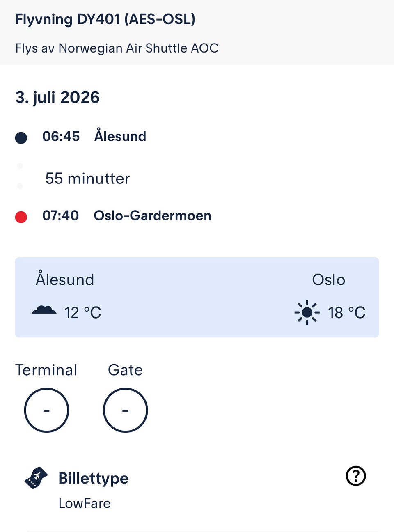Tap the Ålesund departure airport label
Viewport: 394px width, 532px height.
120,135
